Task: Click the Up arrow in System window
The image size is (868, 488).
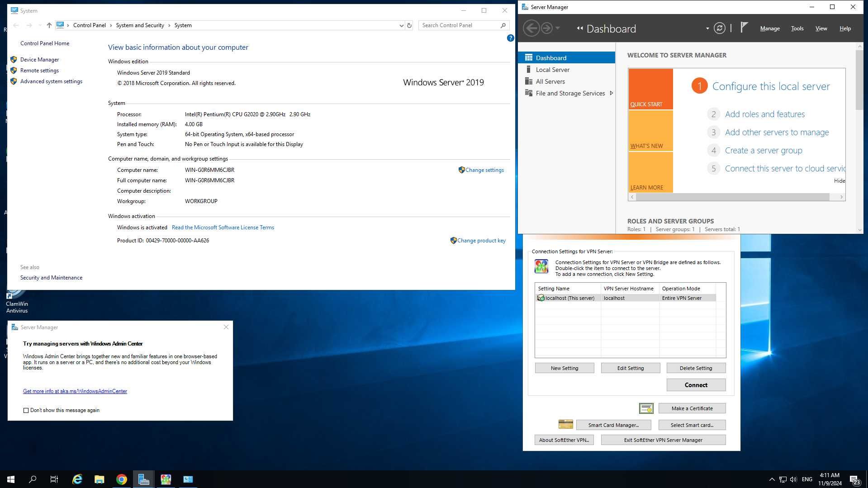Action: (x=49, y=25)
